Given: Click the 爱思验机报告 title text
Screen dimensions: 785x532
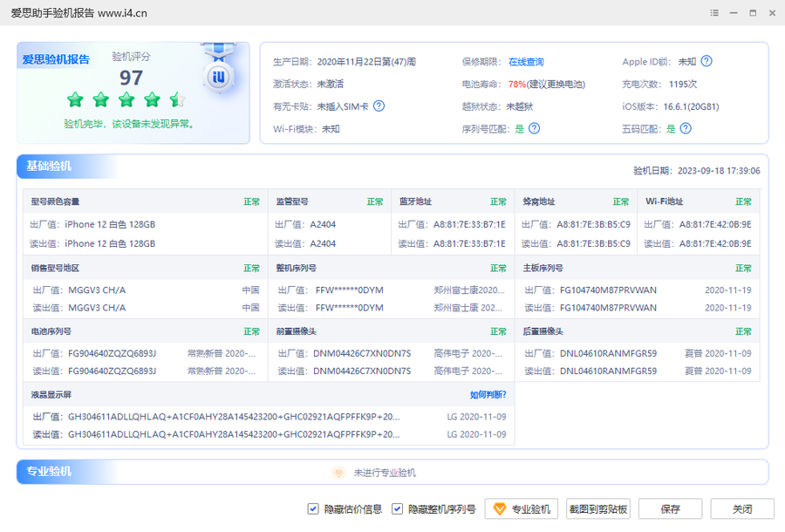Looking at the screenshot, I should (x=56, y=59).
